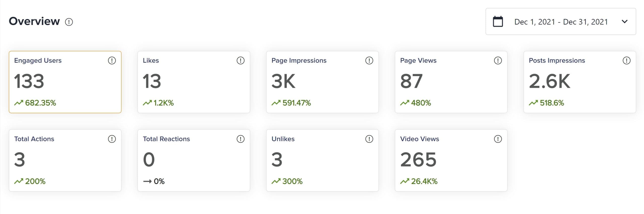Image resolution: width=644 pixels, height=214 pixels.
Task: Select the Video Views card
Action: click(451, 160)
